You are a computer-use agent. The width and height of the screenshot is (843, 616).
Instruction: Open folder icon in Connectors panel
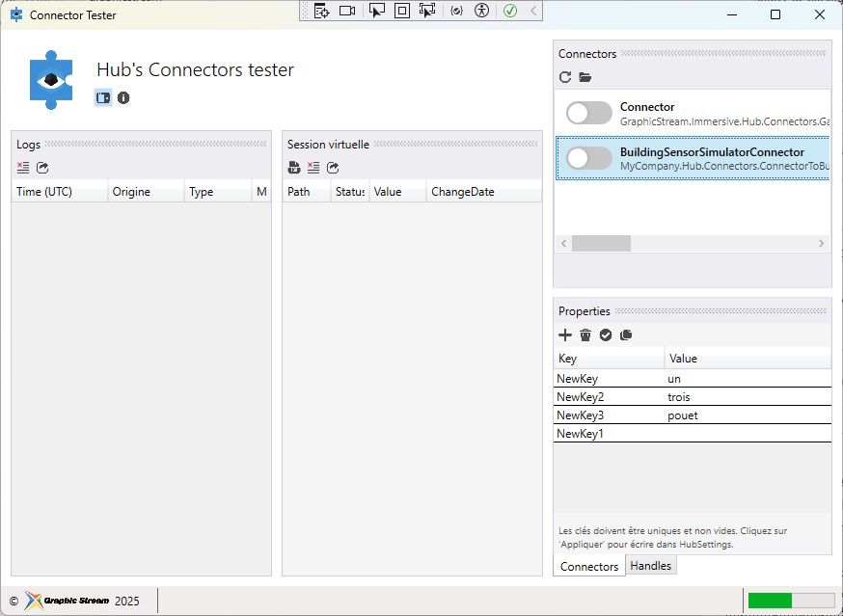click(585, 77)
